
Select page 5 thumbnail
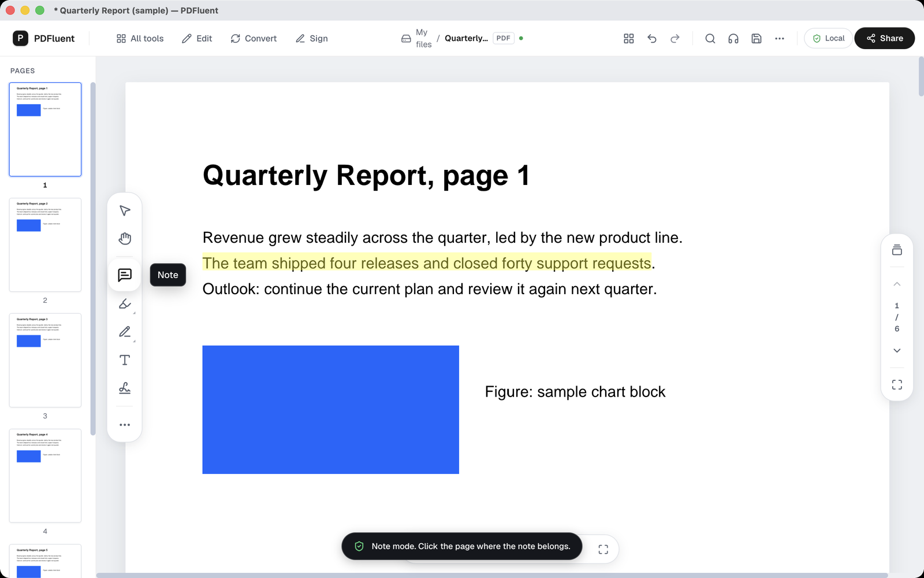coord(45,561)
